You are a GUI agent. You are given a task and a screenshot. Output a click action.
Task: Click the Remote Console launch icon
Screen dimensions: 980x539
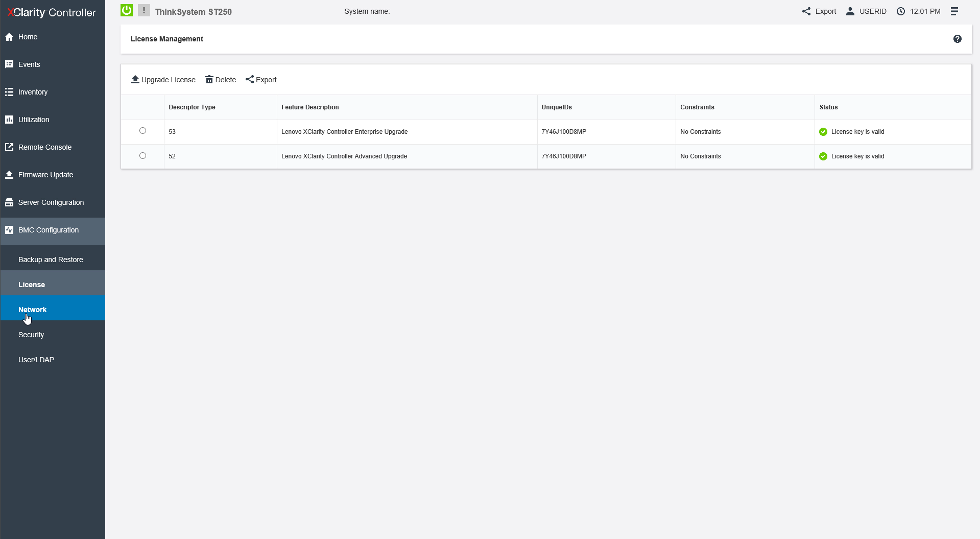[9, 147]
